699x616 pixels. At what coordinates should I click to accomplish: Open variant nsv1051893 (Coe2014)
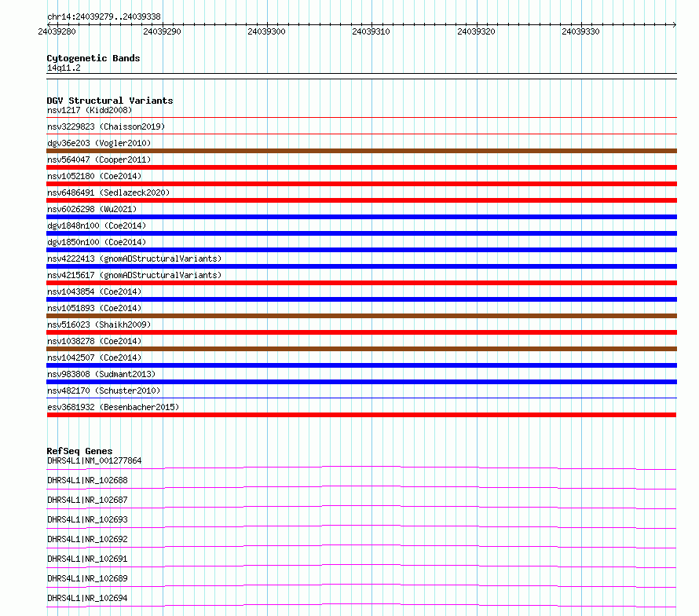pyautogui.click(x=94, y=308)
